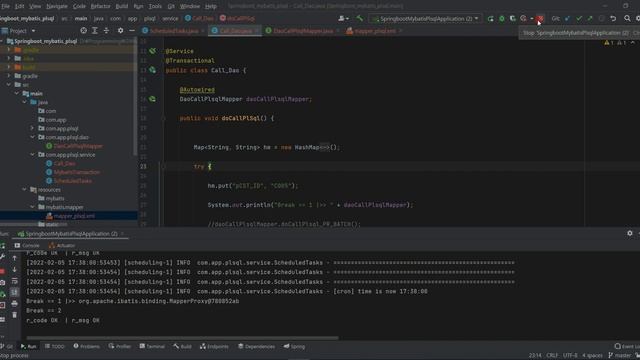Switch to ScheduledTasks.java editor tab
The height and width of the screenshot is (360, 640).
174,31
